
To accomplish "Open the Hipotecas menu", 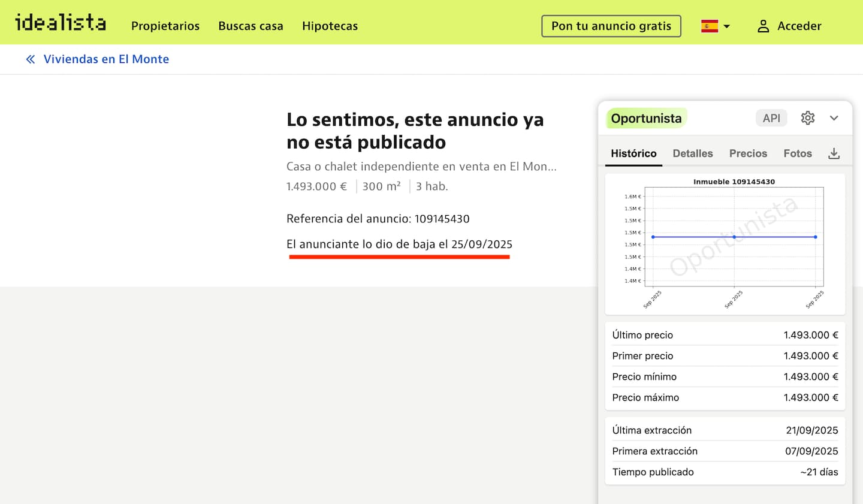I will [330, 26].
